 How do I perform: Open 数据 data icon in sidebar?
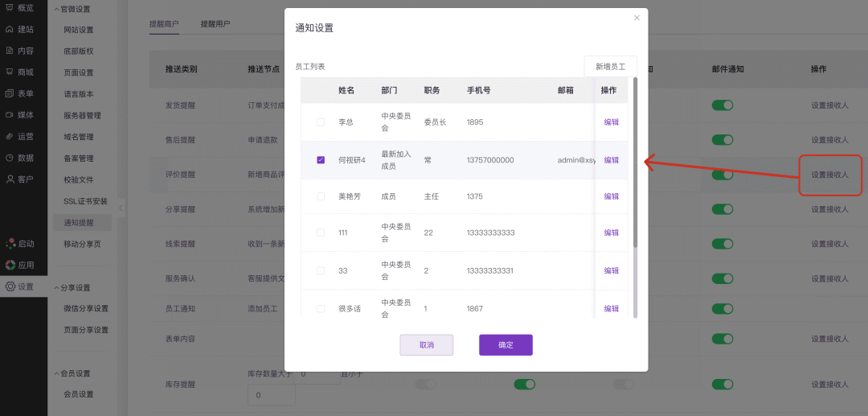(x=19, y=158)
